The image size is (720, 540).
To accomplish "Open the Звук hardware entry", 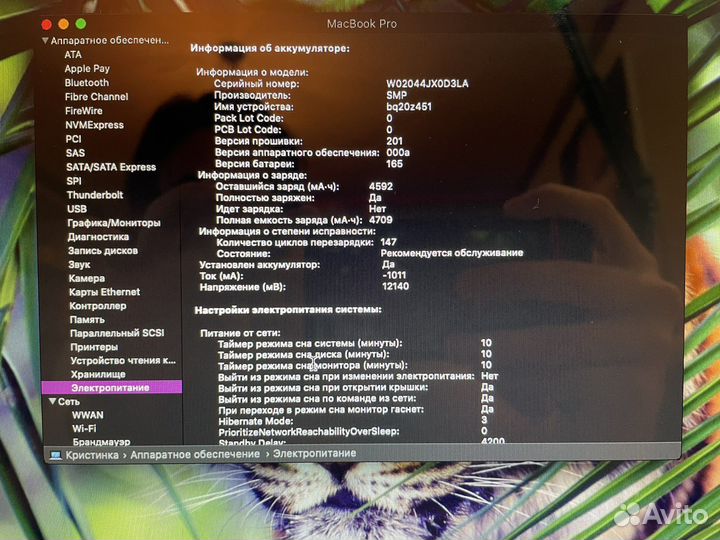I will click(x=79, y=264).
